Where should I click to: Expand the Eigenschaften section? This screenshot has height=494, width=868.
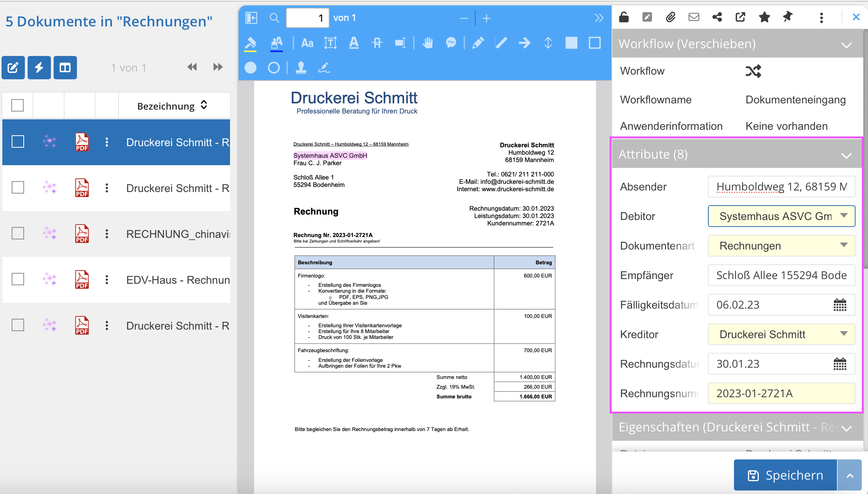(x=846, y=428)
